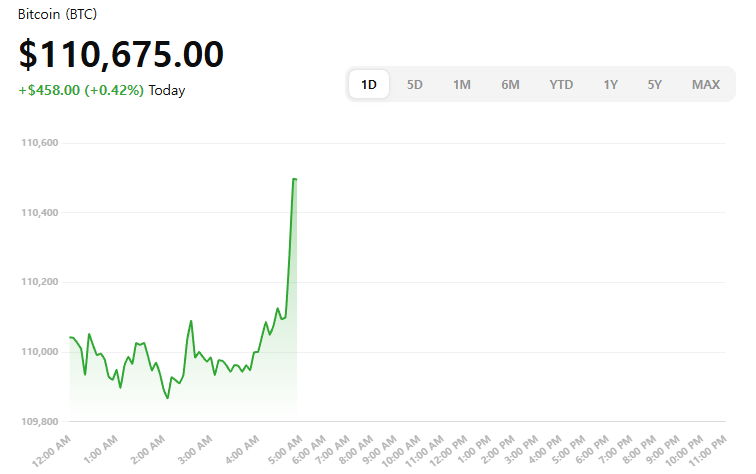Click the green +$458.00 (+0.42%) change text

(81, 90)
